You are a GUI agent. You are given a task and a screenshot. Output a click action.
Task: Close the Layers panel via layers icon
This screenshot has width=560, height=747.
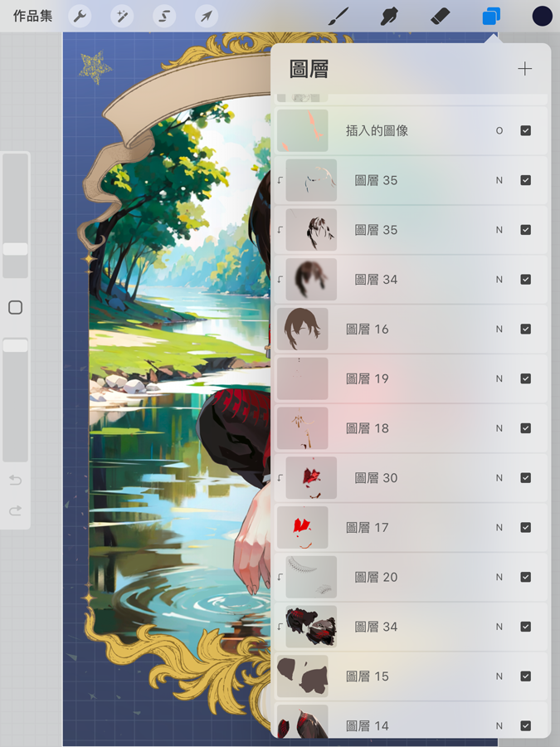(x=491, y=17)
